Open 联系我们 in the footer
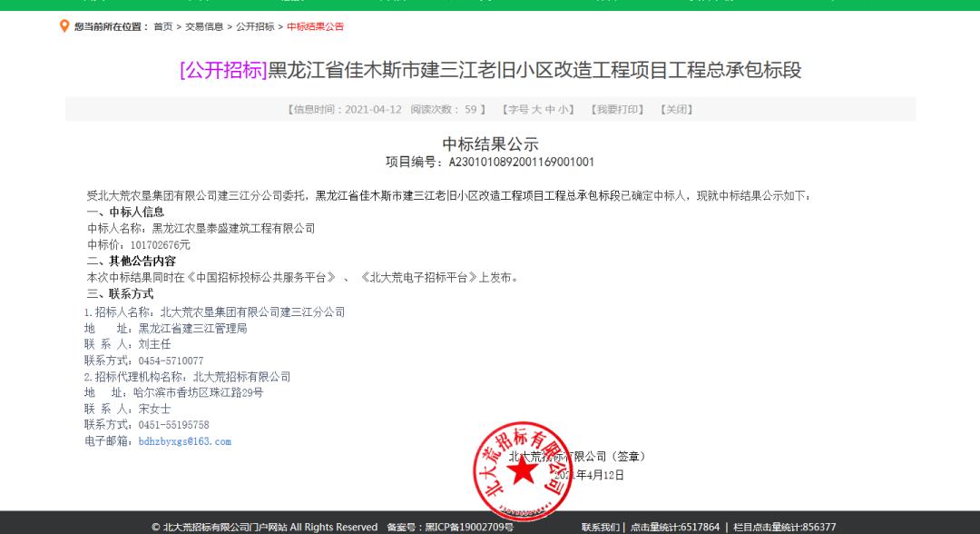This screenshot has height=534, width=980. tap(601, 527)
